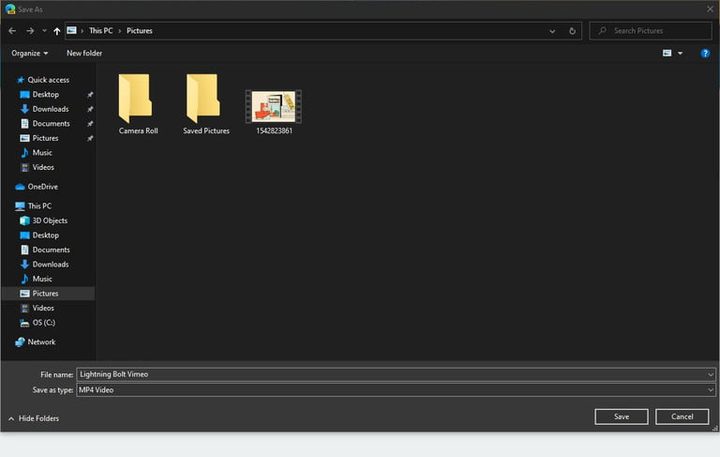Screen dimensions: 720x457
Task: Click Pictures in address path
Action: pos(139,31)
